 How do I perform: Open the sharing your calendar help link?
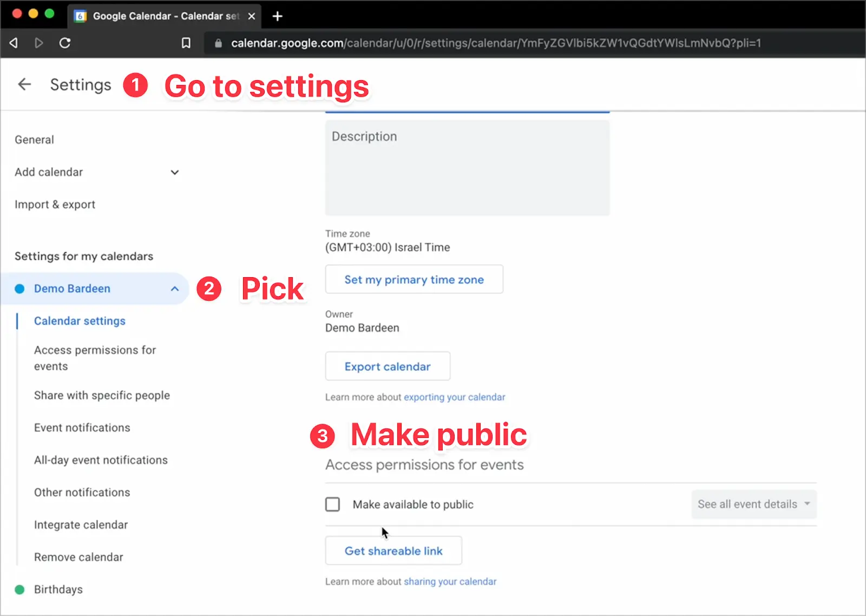(450, 581)
